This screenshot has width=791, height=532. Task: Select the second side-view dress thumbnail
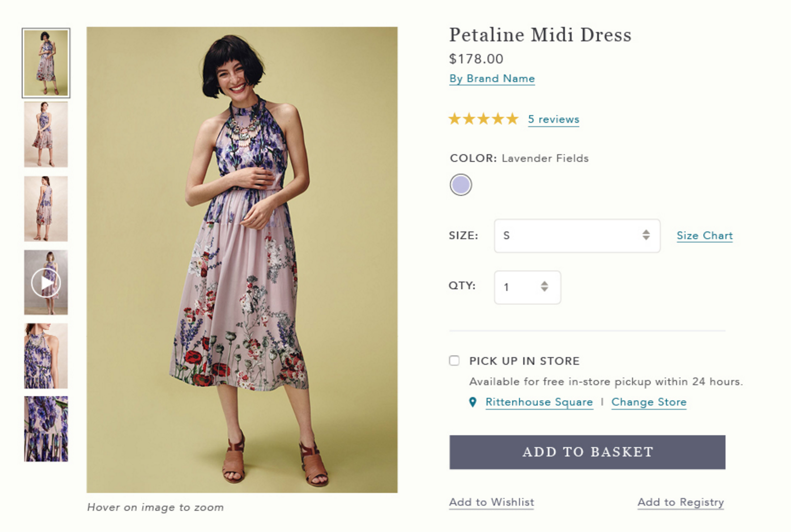click(x=46, y=134)
